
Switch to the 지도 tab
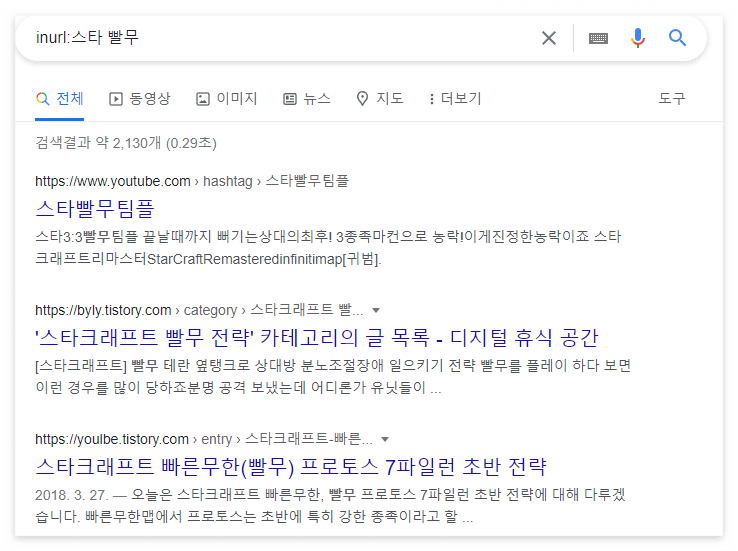click(380, 99)
